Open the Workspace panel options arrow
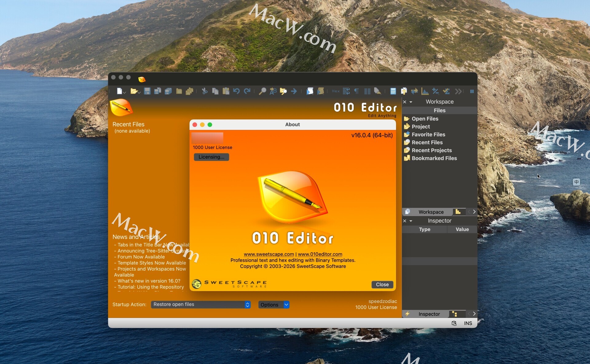 pyautogui.click(x=411, y=102)
